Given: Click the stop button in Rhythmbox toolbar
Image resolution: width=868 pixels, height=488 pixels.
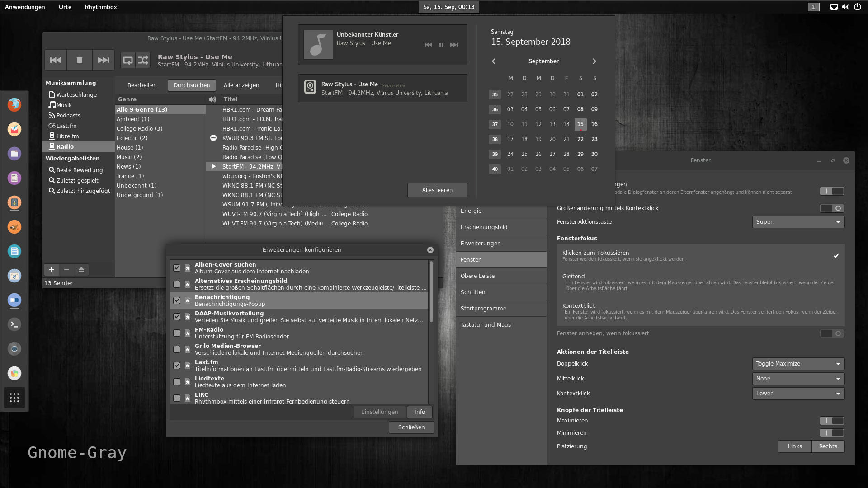Looking at the screenshot, I should click(80, 60).
